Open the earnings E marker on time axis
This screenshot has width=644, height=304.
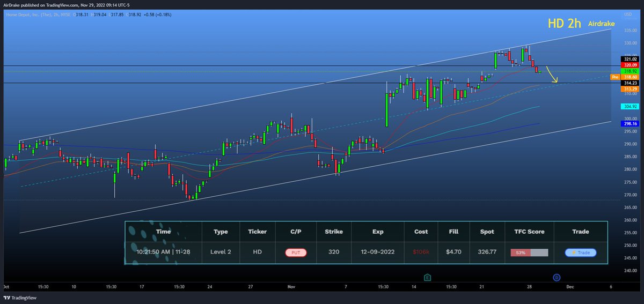(x=427, y=278)
